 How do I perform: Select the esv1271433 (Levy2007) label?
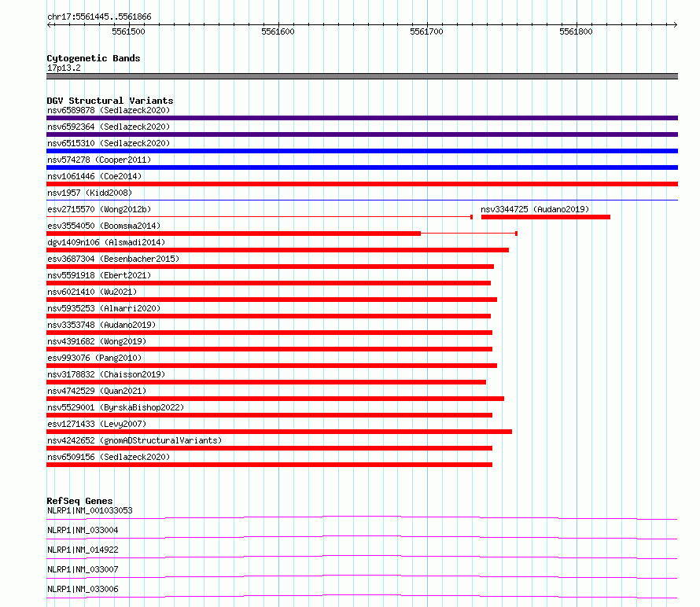(x=97, y=424)
